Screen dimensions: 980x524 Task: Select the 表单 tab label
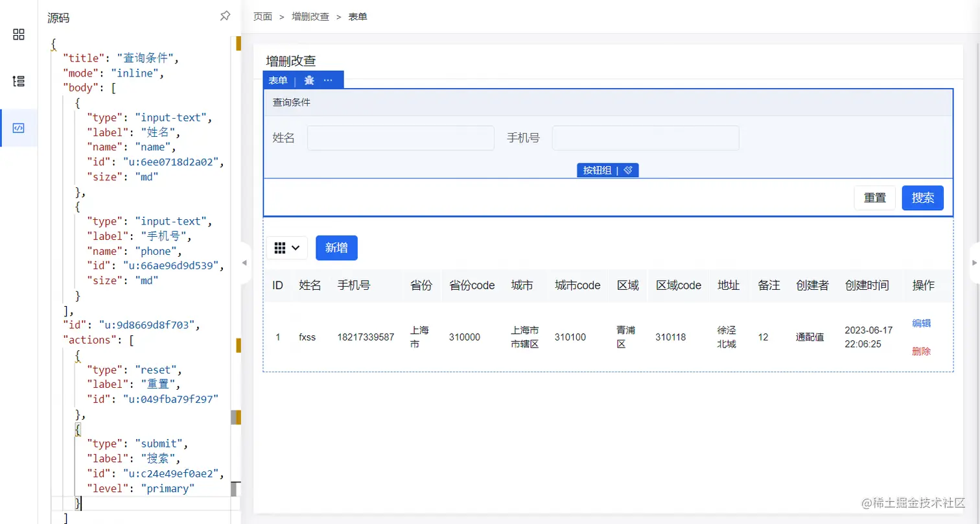pos(277,80)
